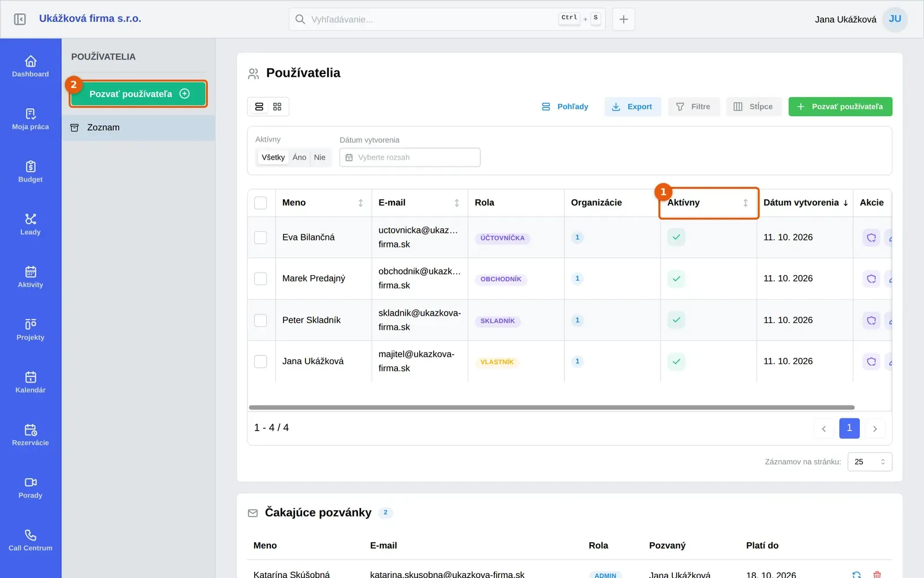The image size is (924, 578).
Task: Open Pohľady views menu
Action: 565,107
